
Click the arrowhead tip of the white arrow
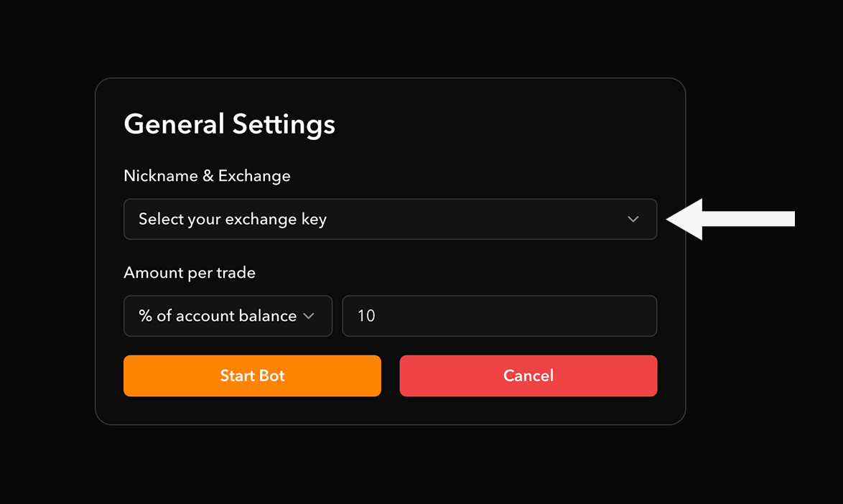[672, 219]
